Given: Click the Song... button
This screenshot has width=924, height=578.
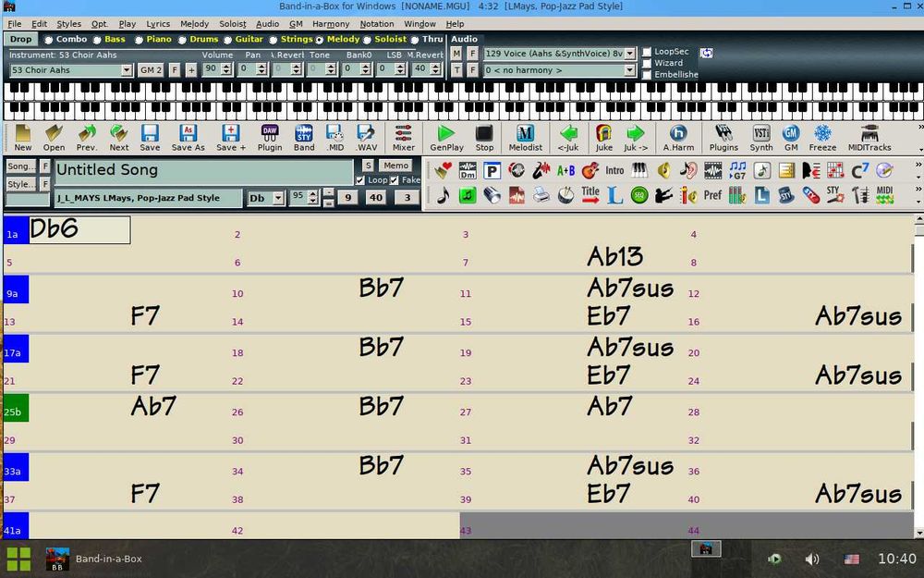Looking at the screenshot, I should pyautogui.click(x=20, y=166).
